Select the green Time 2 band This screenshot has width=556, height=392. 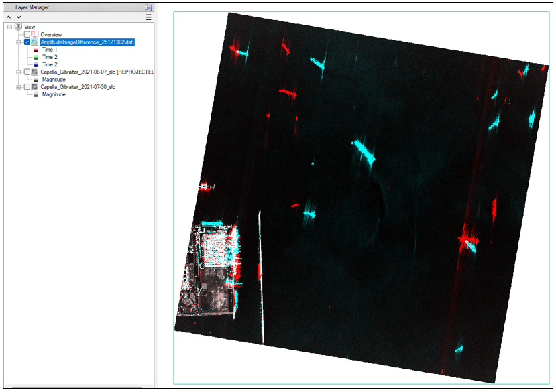49,57
